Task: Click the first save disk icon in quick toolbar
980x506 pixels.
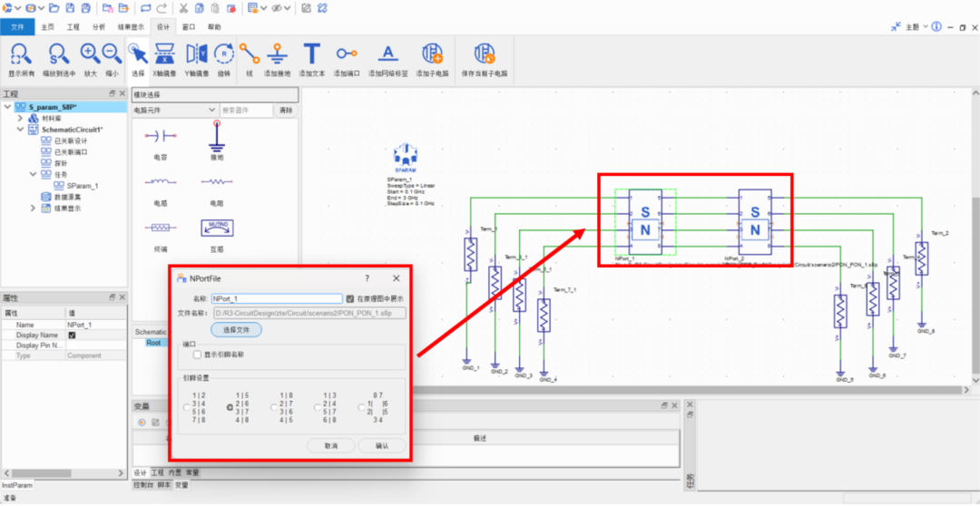Action: click(70, 8)
